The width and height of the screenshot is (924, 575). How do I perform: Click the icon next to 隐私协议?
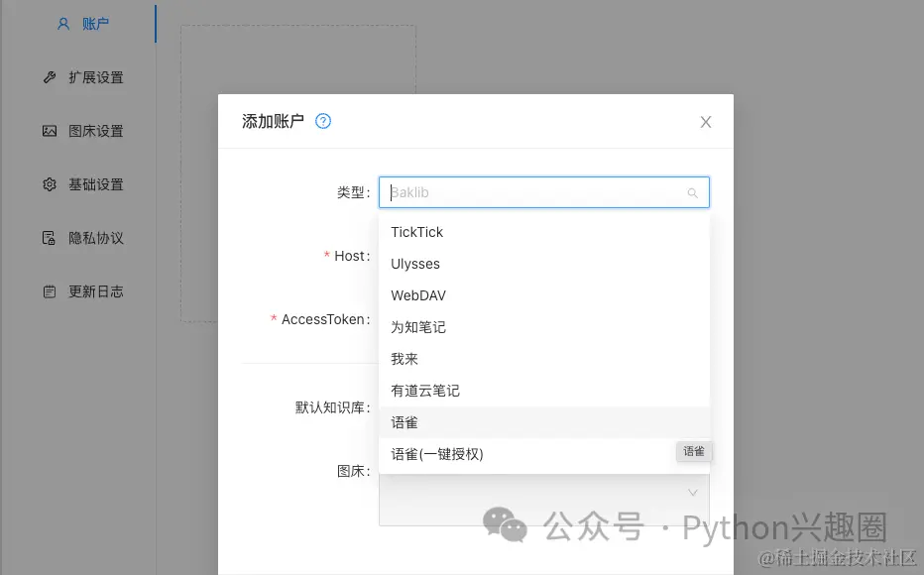(50, 237)
